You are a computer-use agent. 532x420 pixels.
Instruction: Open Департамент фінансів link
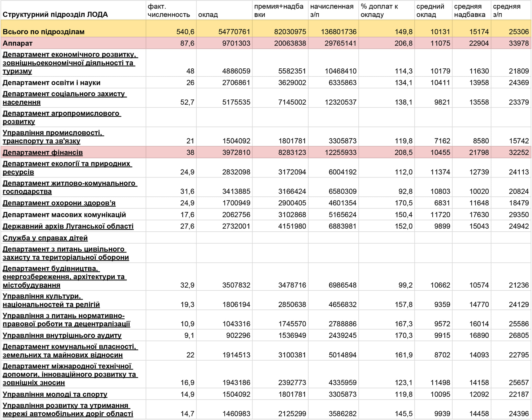(x=43, y=152)
